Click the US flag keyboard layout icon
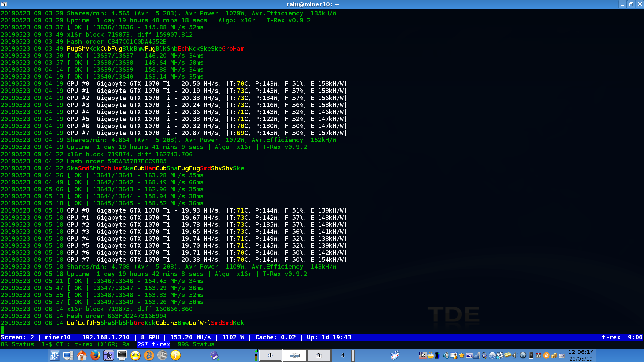This screenshot has height=362, width=644. (x=423, y=355)
